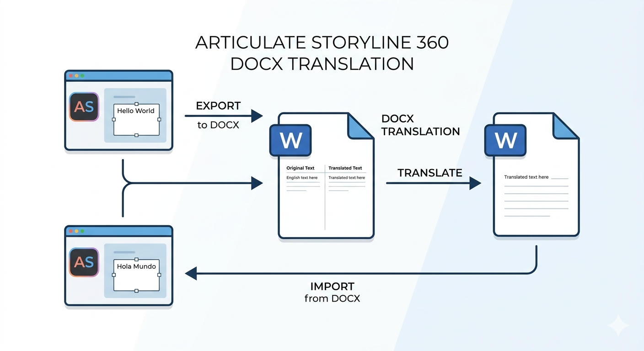644x351 pixels.
Task: Select the Hola Mundo text box
Action: point(136,275)
